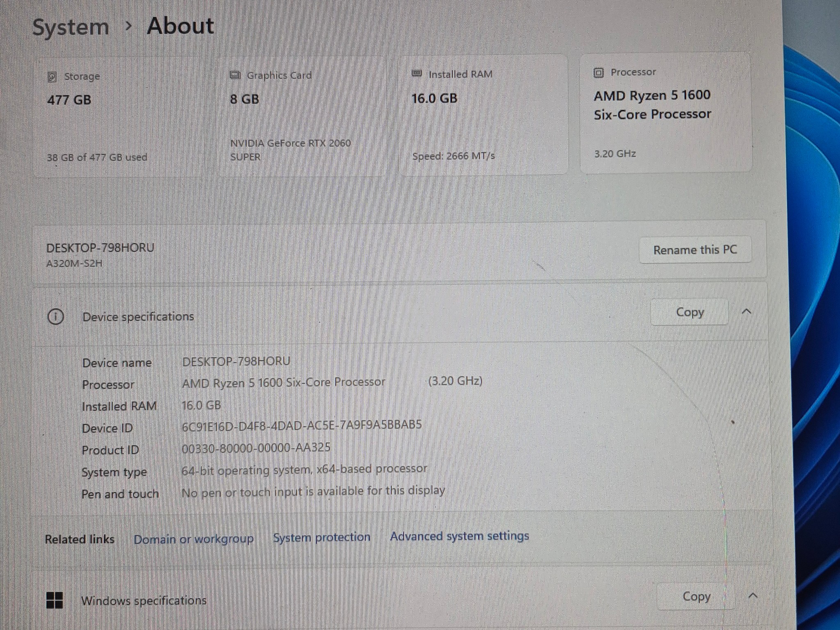
Task: Click 'NVIDIA GeForce RTX 2060 SUPER' text
Action: pos(290,150)
